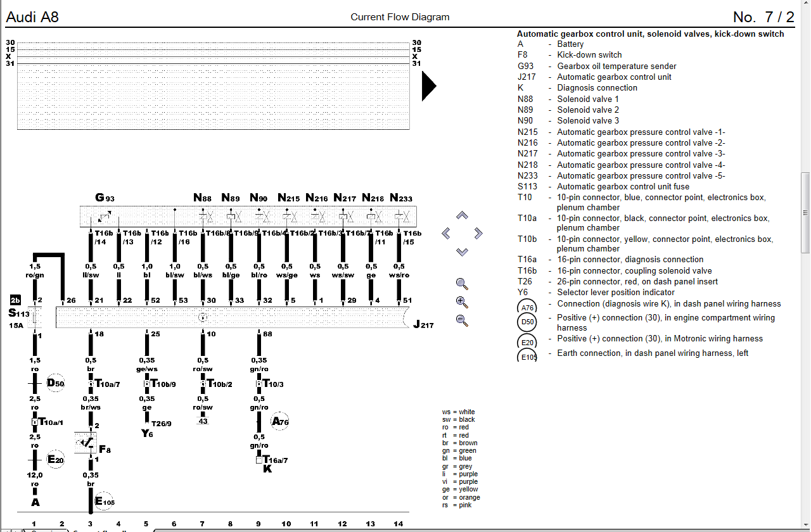Click the T10b/9 connector label

pos(163,384)
